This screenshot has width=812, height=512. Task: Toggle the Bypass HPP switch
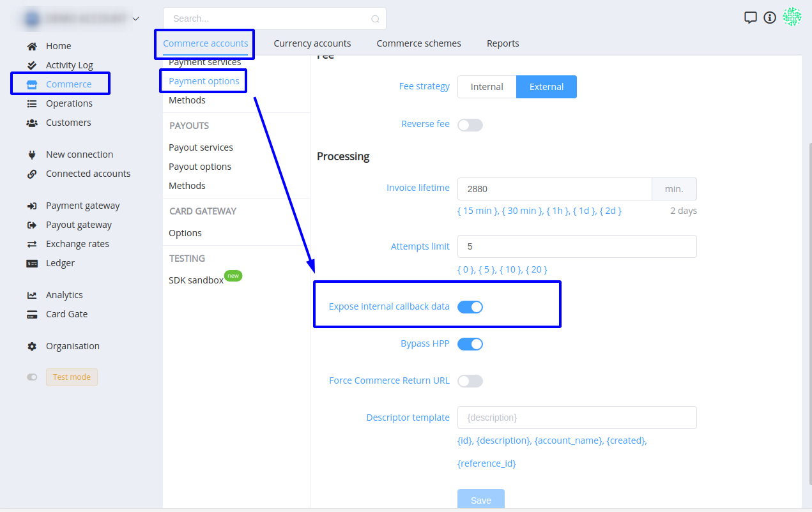click(x=470, y=344)
